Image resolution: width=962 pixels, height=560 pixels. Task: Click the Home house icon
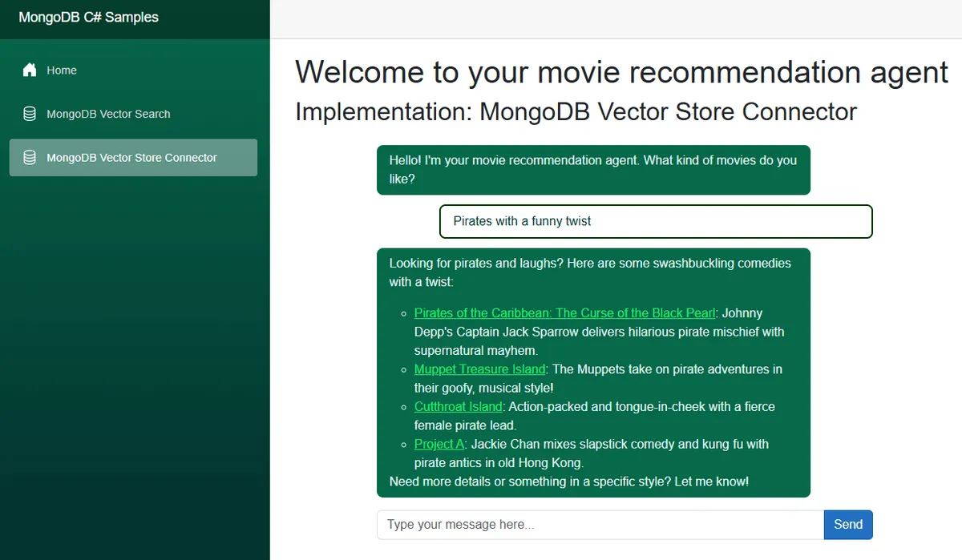click(30, 70)
